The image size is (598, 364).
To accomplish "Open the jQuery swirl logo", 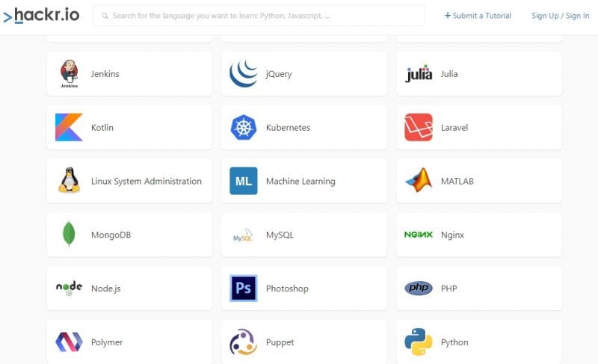I will 244,73.
